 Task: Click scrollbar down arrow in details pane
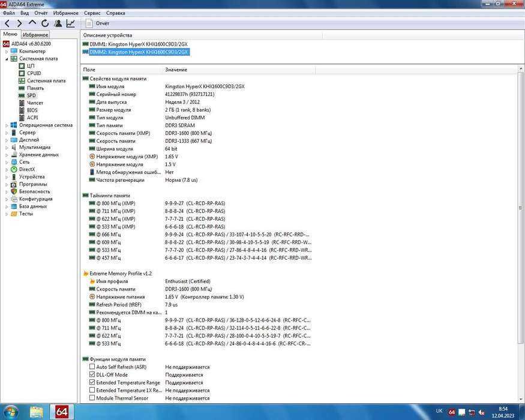coord(521,399)
